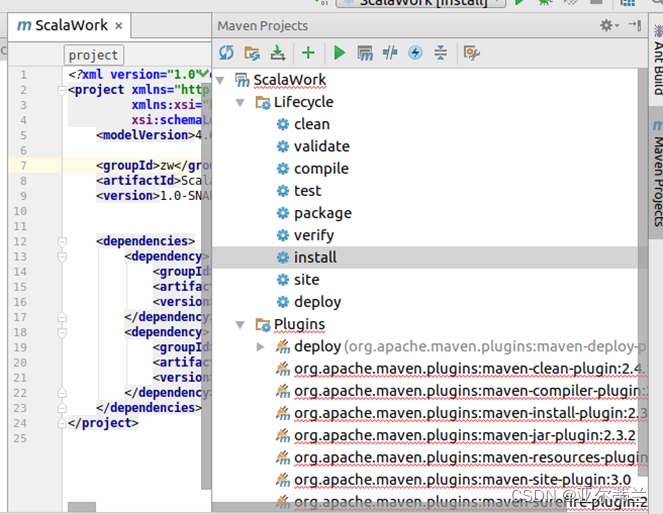The image size is (663, 514).
Task: Select the validate lifecycle goal
Action: pos(322,146)
